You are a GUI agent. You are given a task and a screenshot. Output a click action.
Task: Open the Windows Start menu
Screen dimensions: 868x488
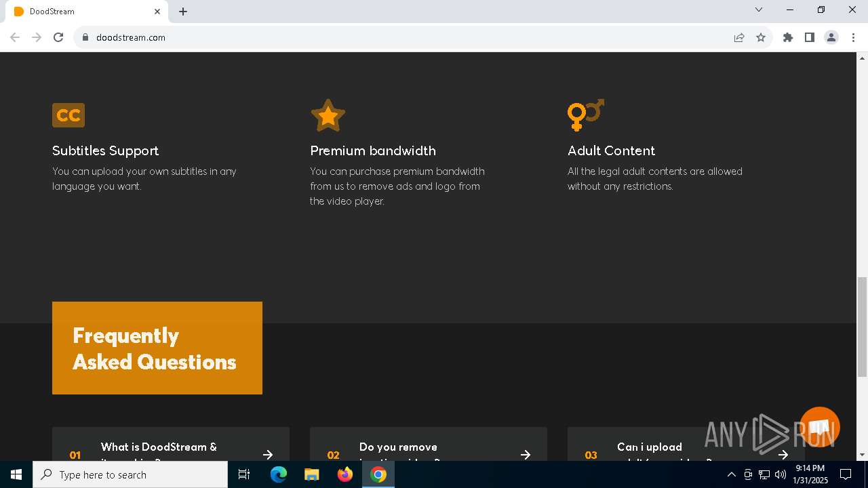(16, 474)
